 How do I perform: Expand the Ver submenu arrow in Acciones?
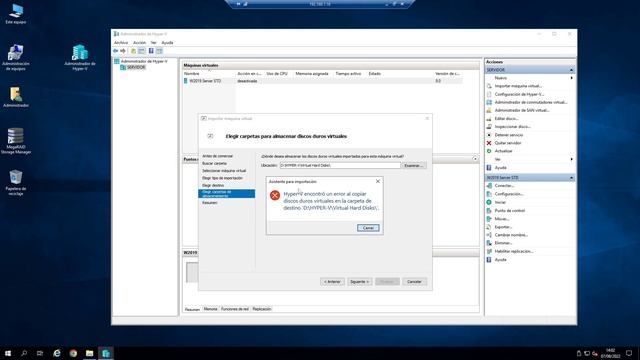(x=571, y=159)
